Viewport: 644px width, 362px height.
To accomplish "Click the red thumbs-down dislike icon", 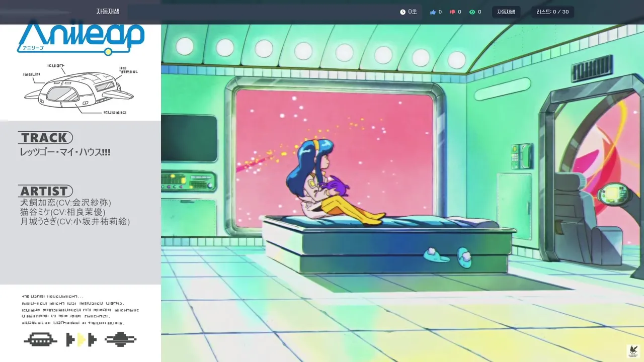I will 452,12.
